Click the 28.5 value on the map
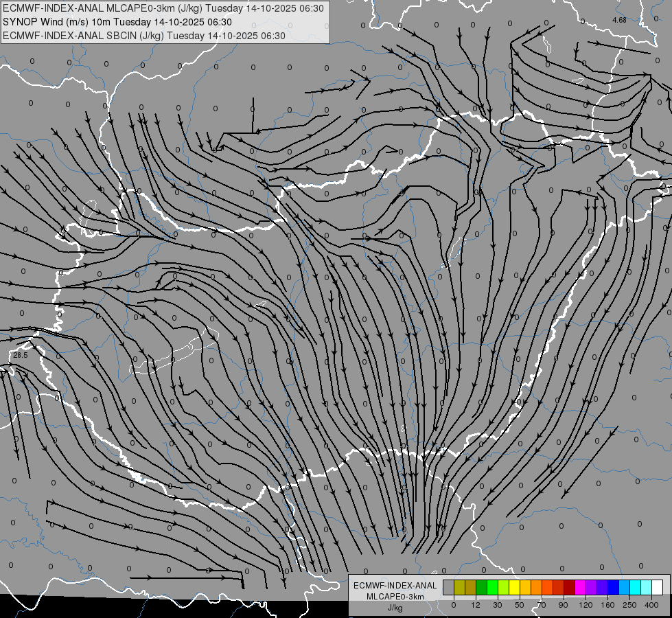This screenshot has width=672, height=618. (x=20, y=355)
